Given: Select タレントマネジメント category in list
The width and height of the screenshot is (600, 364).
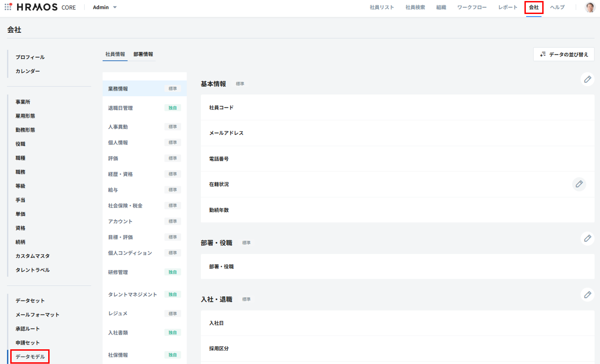Looking at the screenshot, I should pos(132,294).
